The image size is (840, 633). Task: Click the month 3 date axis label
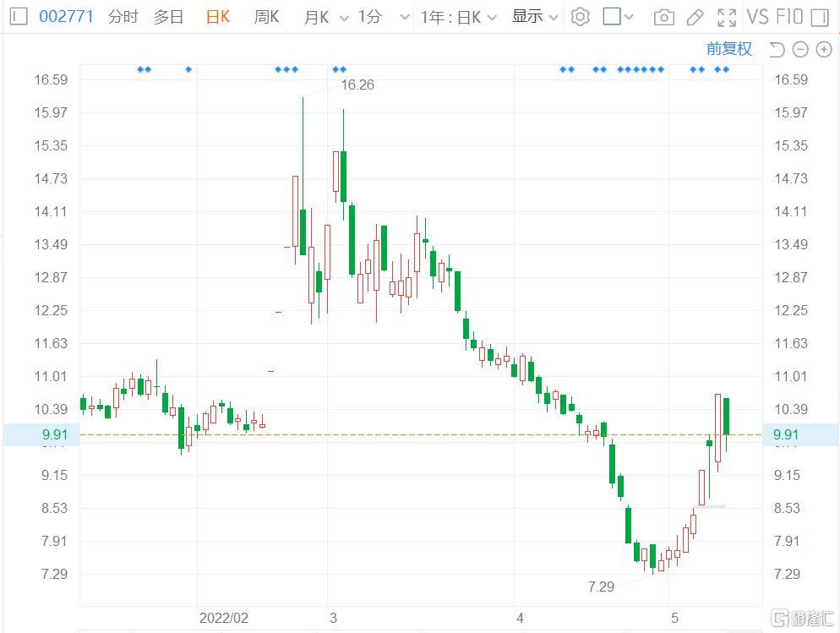333,618
